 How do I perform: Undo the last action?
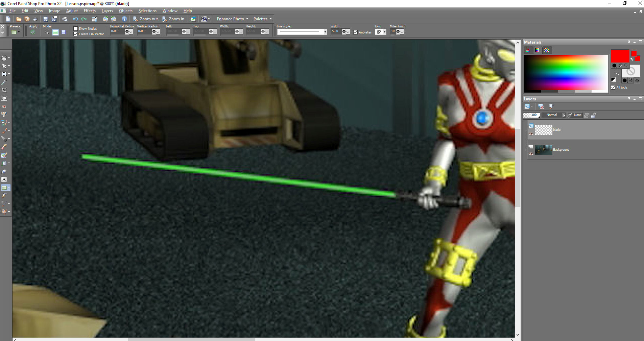pyautogui.click(x=75, y=19)
